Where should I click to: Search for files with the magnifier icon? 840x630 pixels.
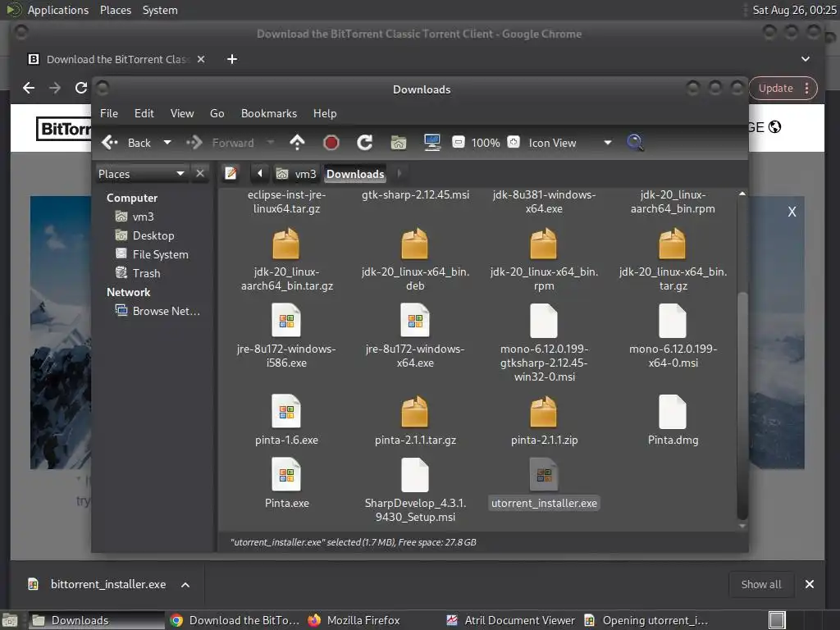(635, 143)
